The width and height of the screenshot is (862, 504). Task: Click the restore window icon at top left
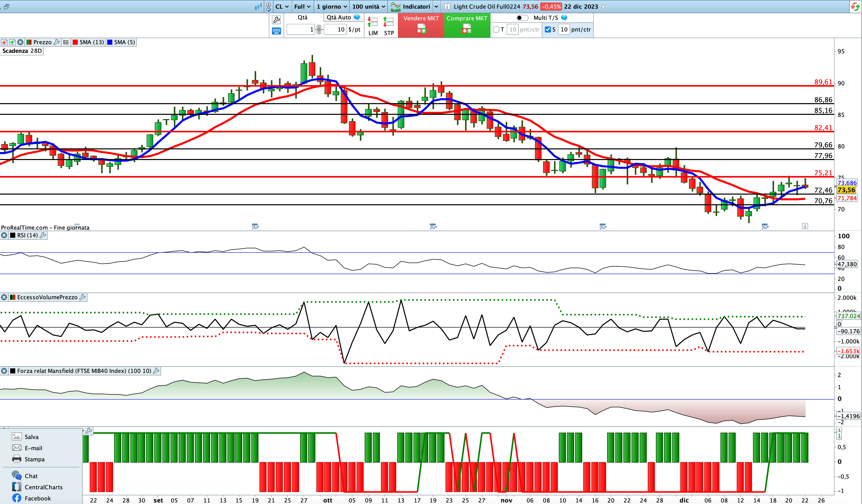[x=7, y=7]
